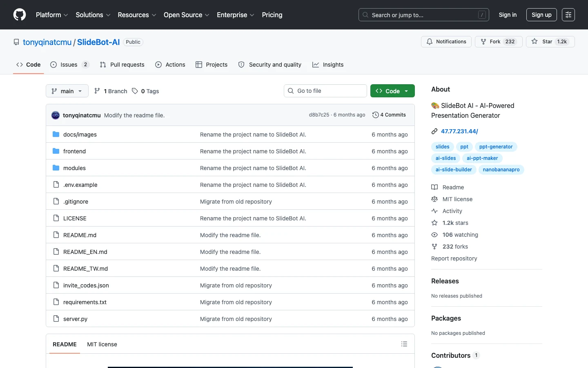Focus the Search or jump to field

coord(424,15)
